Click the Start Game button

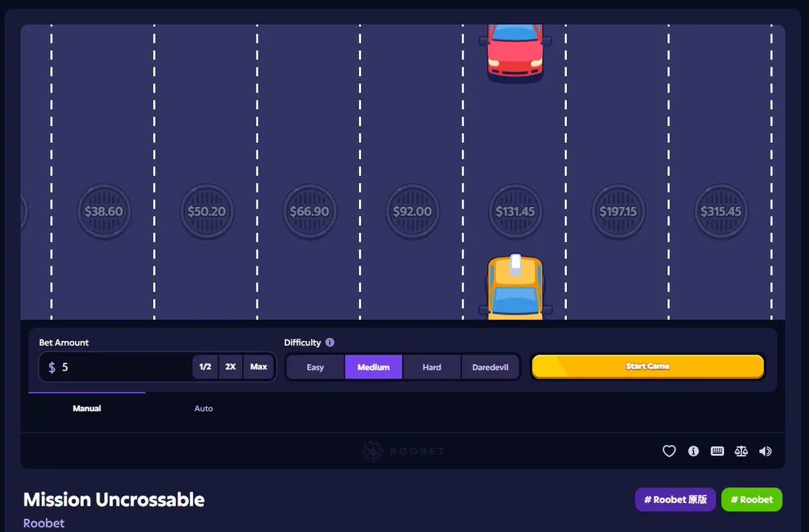(648, 367)
